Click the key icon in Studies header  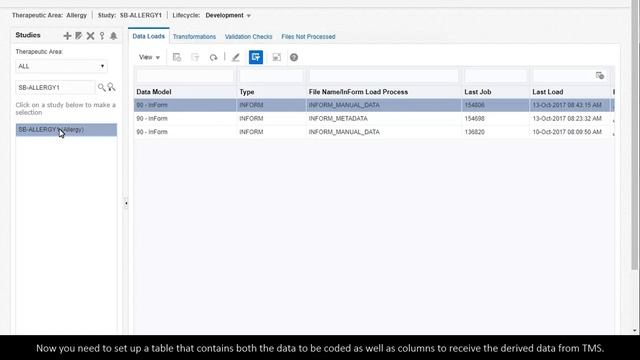[102, 36]
